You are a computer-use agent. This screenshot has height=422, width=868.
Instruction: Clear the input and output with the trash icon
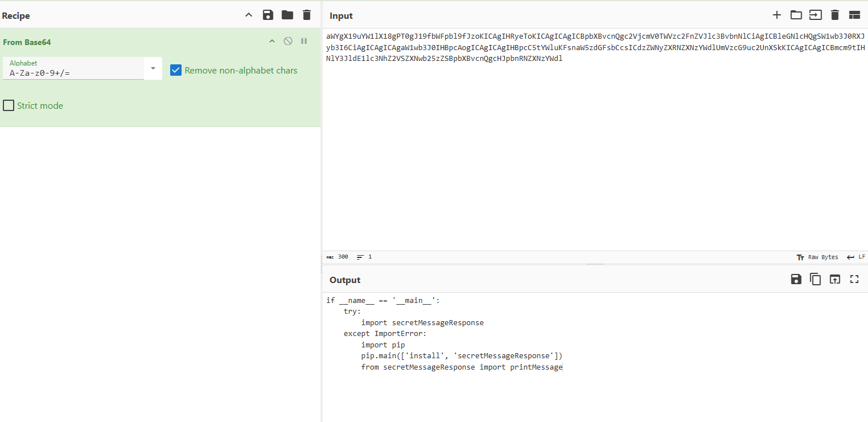[x=835, y=15]
